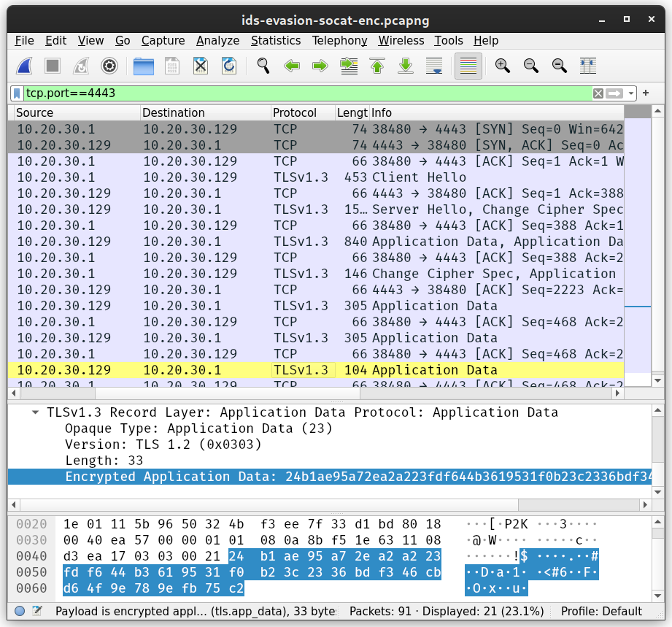The width and height of the screenshot is (672, 627).
Task: Start capture with the shark fin icon
Action: pyautogui.click(x=24, y=66)
